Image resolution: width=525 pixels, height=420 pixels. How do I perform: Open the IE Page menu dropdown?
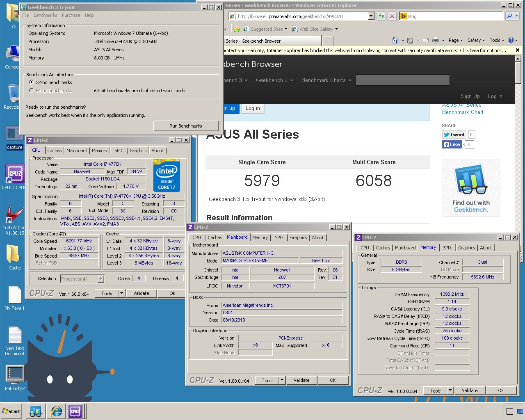[x=456, y=40]
